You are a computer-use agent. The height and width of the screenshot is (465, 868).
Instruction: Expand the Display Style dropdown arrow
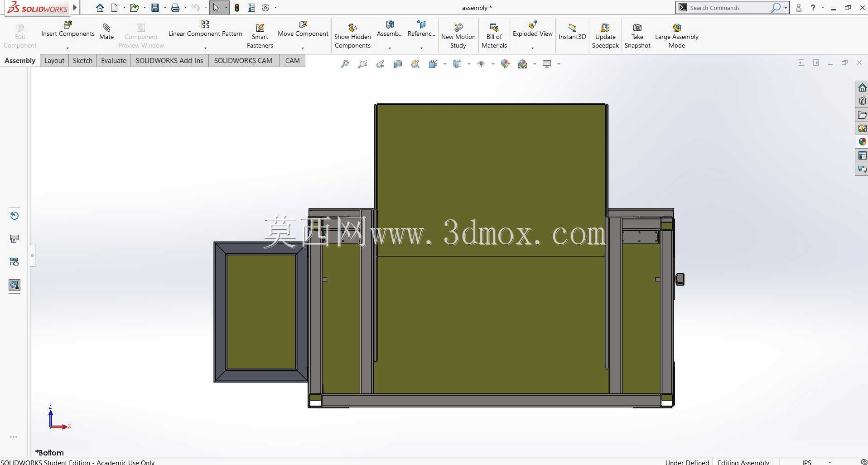tap(469, 64)
